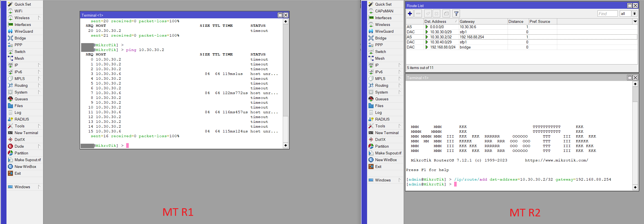The width and height of the screenshot is (644, 224).
Task: Sort routes by the Dst. Address column
Action: 441,21
